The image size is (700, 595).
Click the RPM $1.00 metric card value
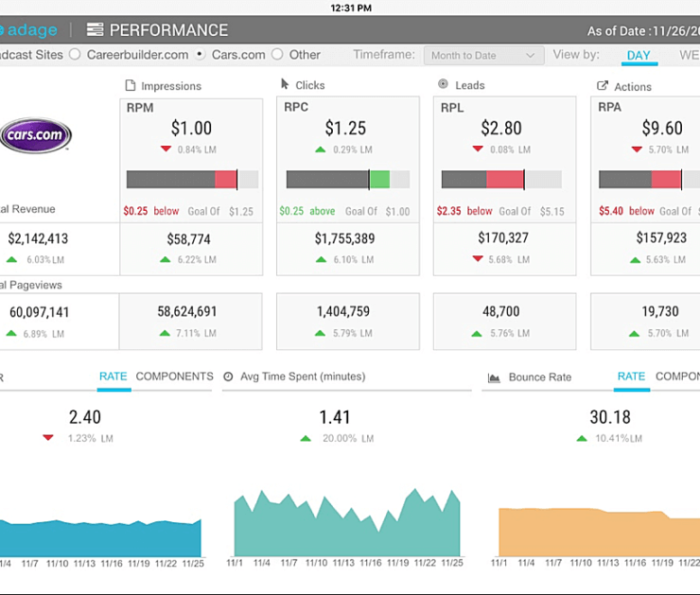(x=191, y=128)
